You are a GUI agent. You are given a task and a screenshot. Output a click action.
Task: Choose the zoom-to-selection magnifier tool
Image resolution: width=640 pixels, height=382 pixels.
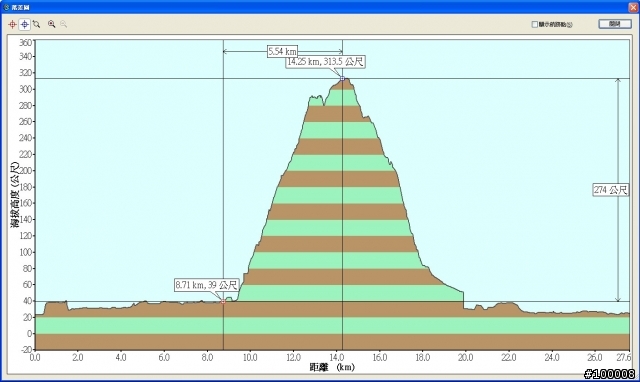37,24
